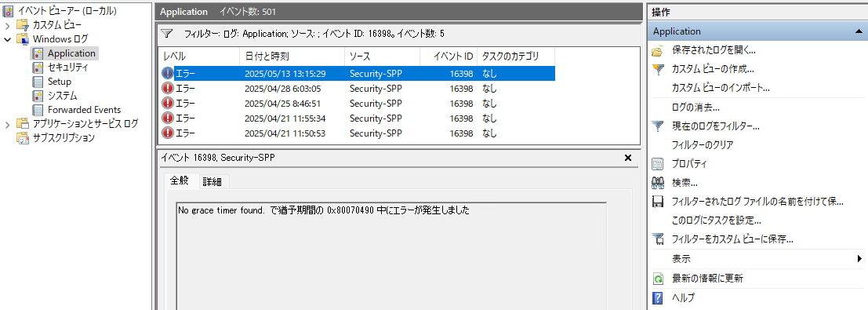Sort by the イベント ID column header
Viewport: 868px width, 310px height.
tap(449, 56)
